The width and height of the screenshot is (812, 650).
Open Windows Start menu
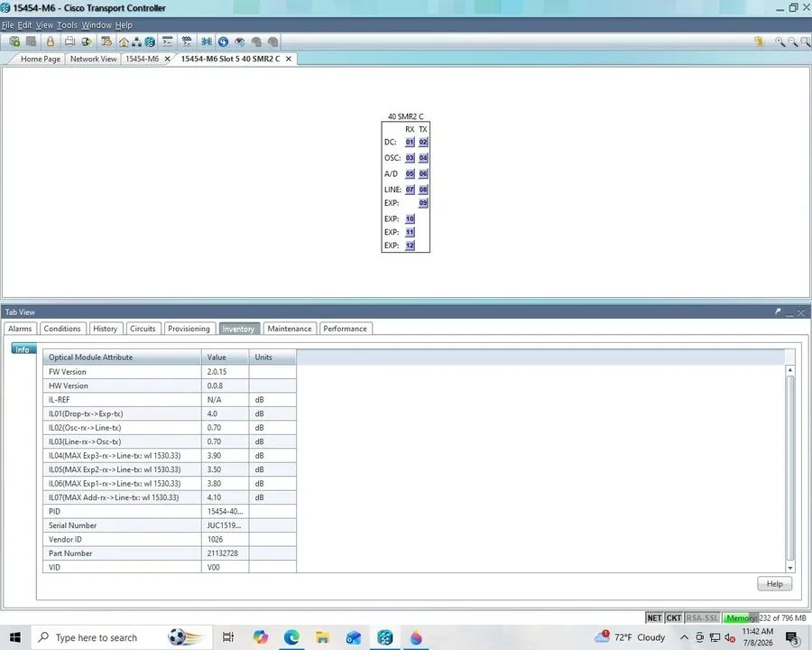coord(15,637)
